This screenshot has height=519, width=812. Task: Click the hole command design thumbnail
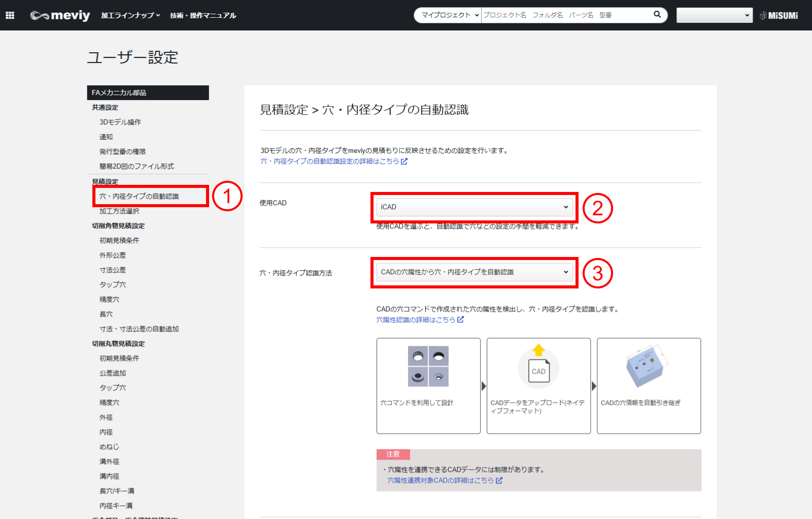428,366
